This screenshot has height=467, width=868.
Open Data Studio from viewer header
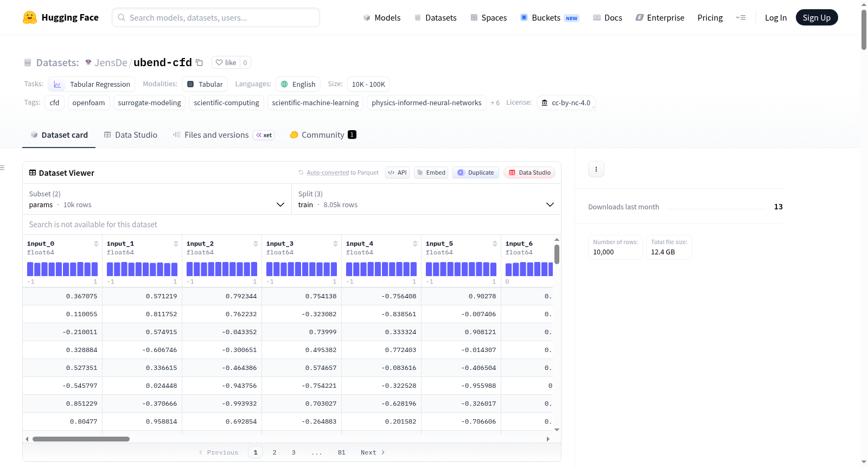coord(529,172)
